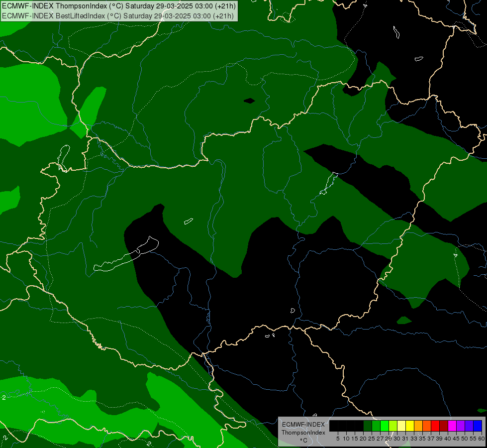
Task: Pick the pale yellow 30-31 legend swatch
Action: click(x=401, y=426)
